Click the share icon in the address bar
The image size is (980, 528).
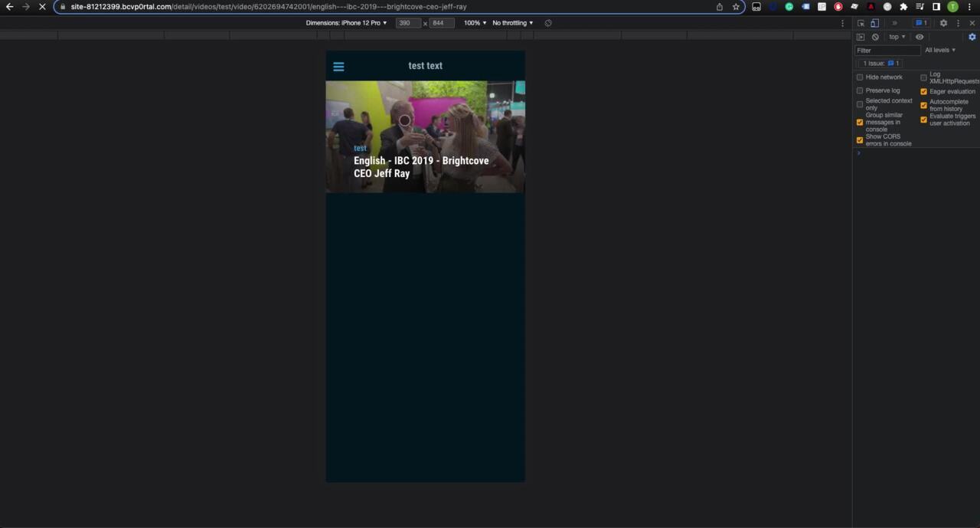pos(720,7)
